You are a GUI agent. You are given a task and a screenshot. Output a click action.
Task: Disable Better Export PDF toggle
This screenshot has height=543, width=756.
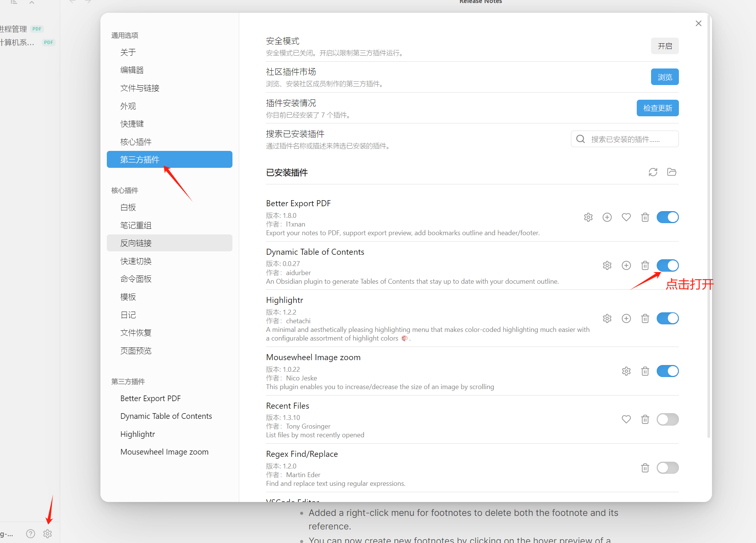pos(667,217)
